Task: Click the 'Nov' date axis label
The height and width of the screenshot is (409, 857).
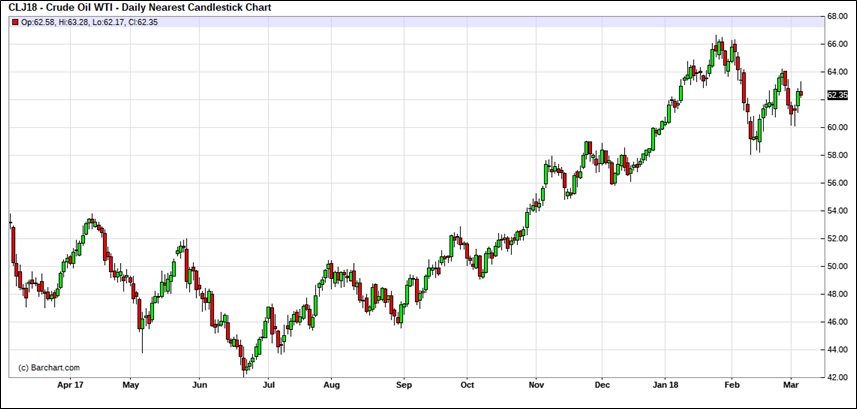Action: pyautogui.click(x=536, y=385)
